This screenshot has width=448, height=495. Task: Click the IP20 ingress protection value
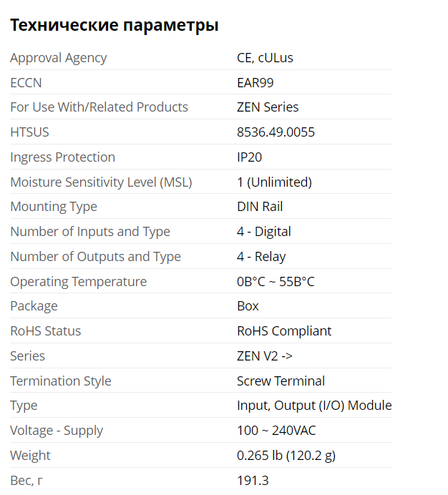coord(250,157)
